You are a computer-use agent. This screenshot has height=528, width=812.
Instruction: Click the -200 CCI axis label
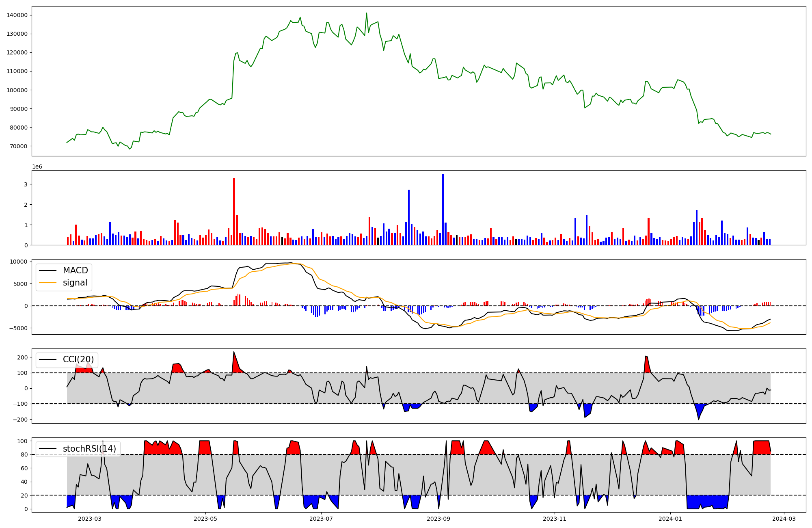[20, 420]
